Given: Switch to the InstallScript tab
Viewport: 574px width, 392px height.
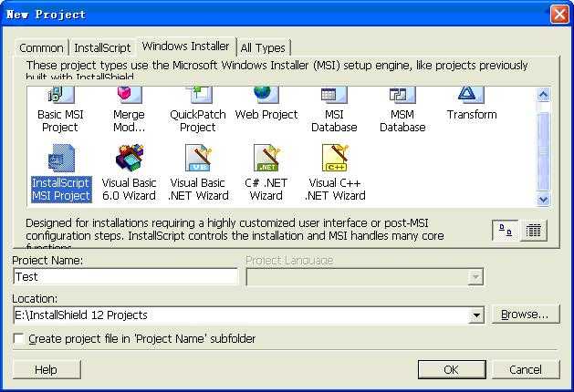Looking at the screenshot, I should pos(102,48).
